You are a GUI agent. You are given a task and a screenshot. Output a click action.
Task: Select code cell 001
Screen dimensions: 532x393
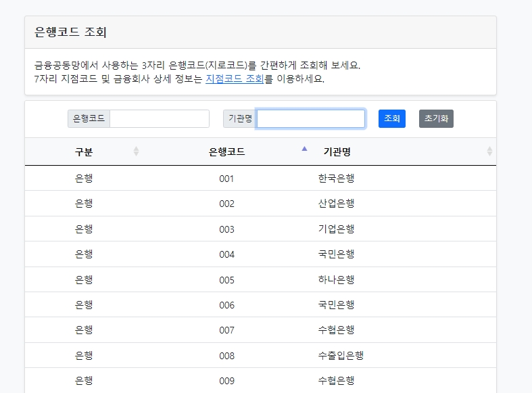[x=226, y=179]
